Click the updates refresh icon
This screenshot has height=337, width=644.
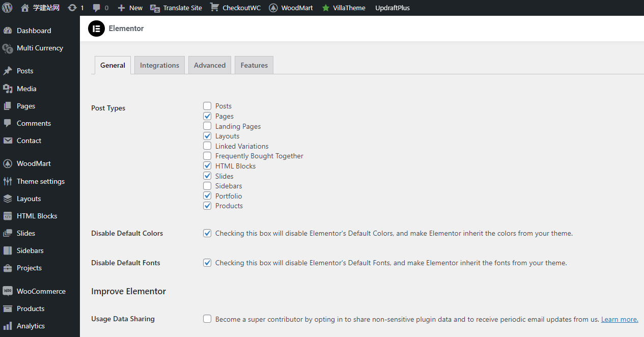coord(72,8)
